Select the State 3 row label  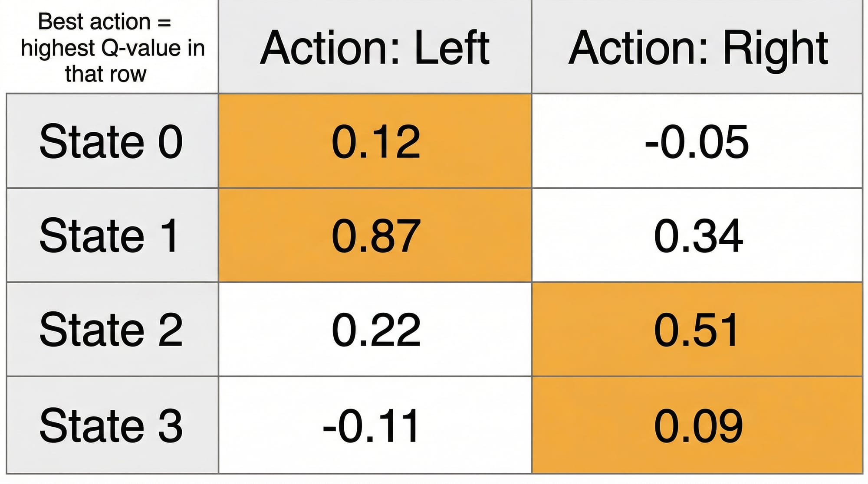111,425
